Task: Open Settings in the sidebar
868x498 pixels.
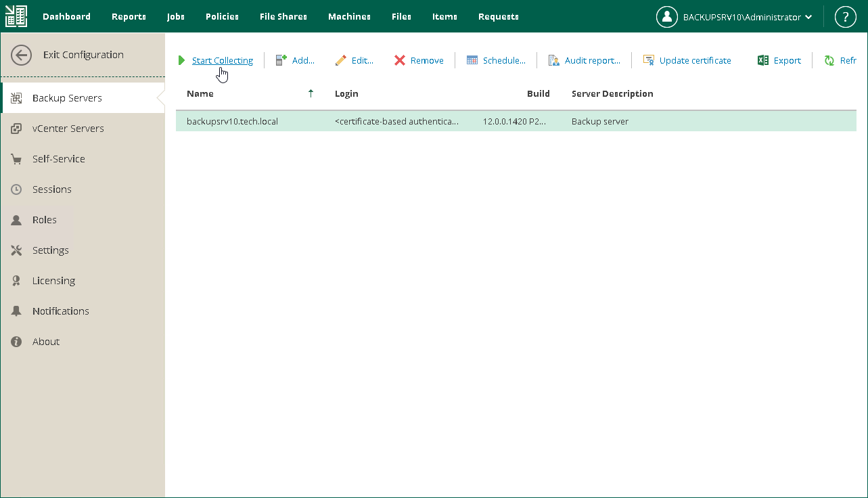Action: [83, 250]
